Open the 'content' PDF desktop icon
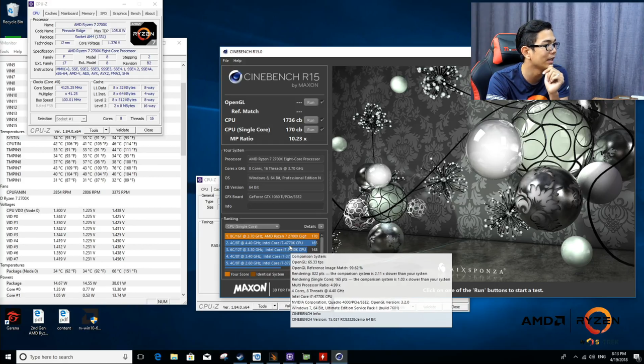This screenshot has width=644, height=364. pos(64,320)
